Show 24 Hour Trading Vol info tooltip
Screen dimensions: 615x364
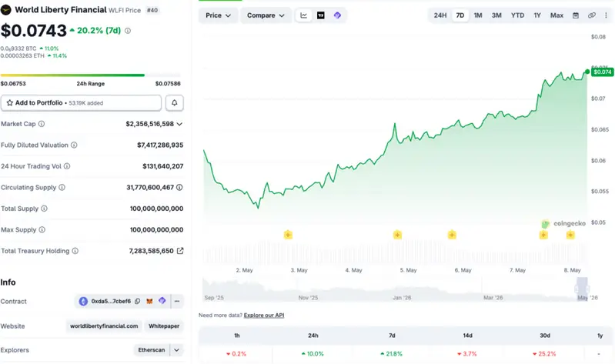pyautogui.click(x=67, y=166)
